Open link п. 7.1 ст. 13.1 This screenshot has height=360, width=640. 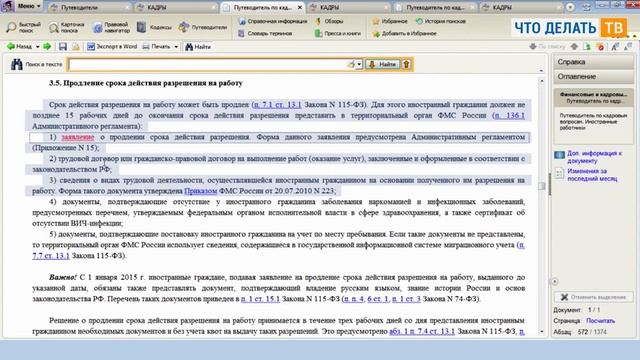point(277,104)
